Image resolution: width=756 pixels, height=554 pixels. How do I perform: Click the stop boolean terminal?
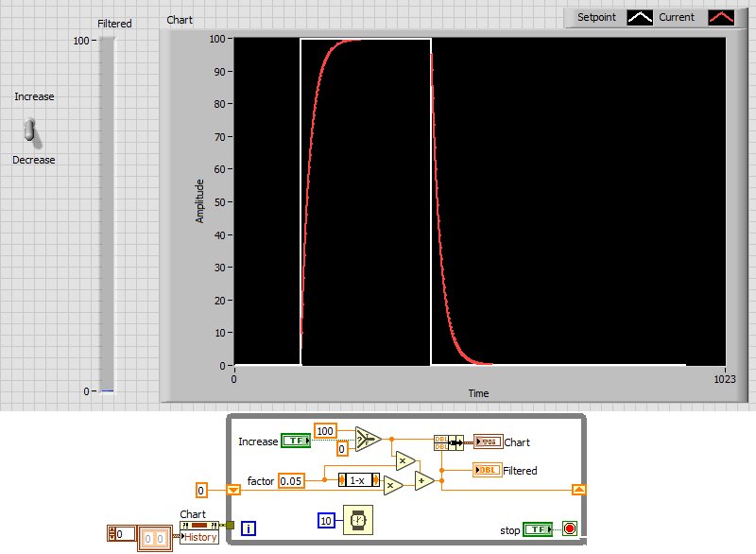pyautogui.click(x=538, y=529)
